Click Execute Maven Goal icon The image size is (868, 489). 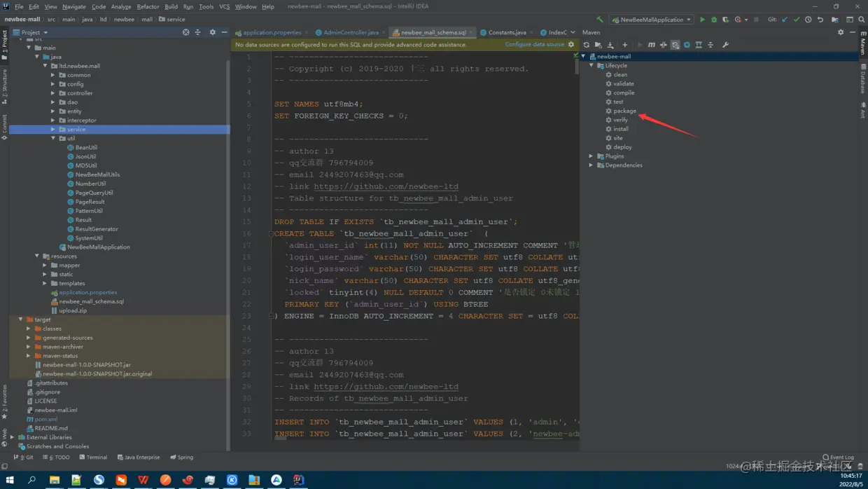pos(651,45)
